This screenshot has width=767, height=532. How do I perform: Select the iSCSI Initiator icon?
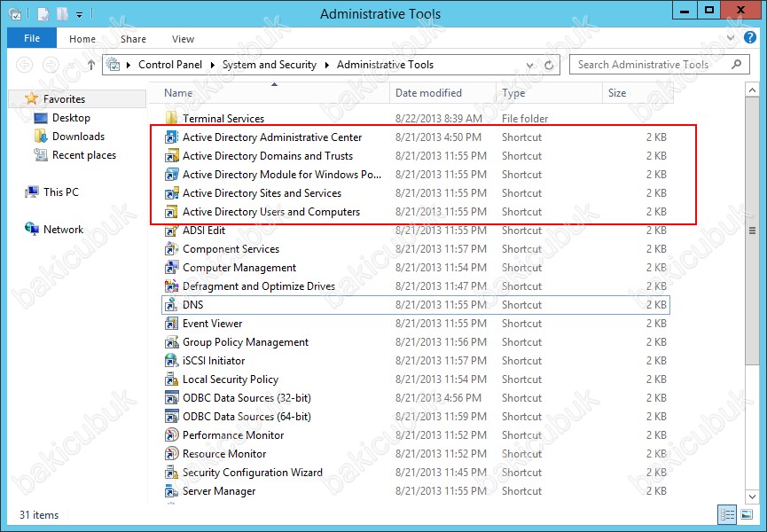[171, 360]
